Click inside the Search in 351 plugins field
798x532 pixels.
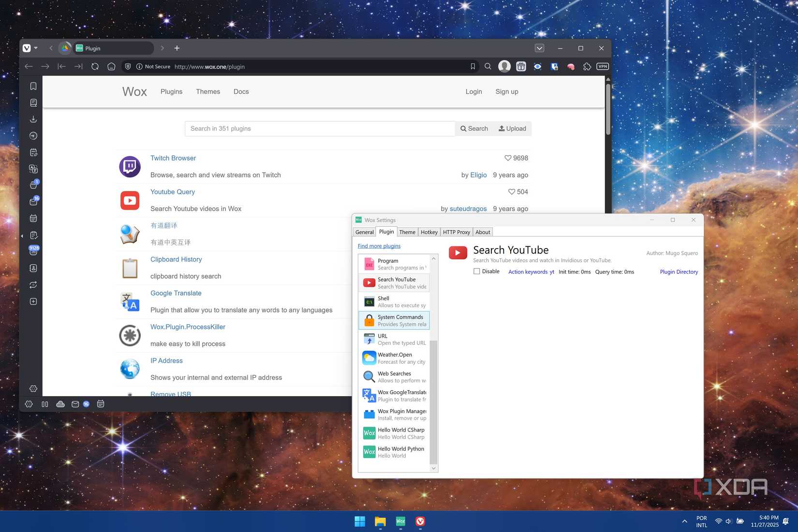(319, 129)
